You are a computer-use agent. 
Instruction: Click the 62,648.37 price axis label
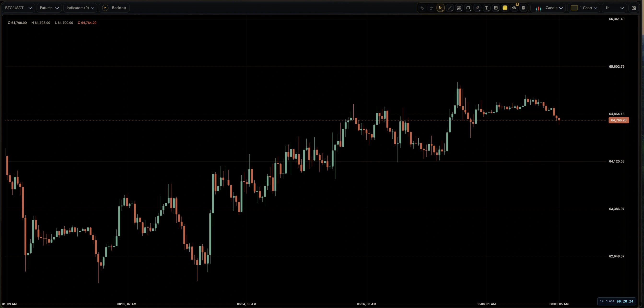pos(616,256)
